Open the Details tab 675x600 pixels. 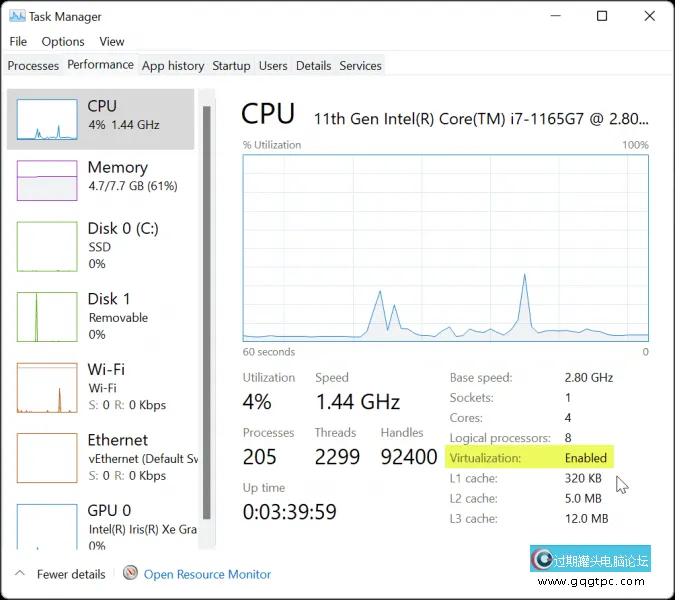point(313,66)
